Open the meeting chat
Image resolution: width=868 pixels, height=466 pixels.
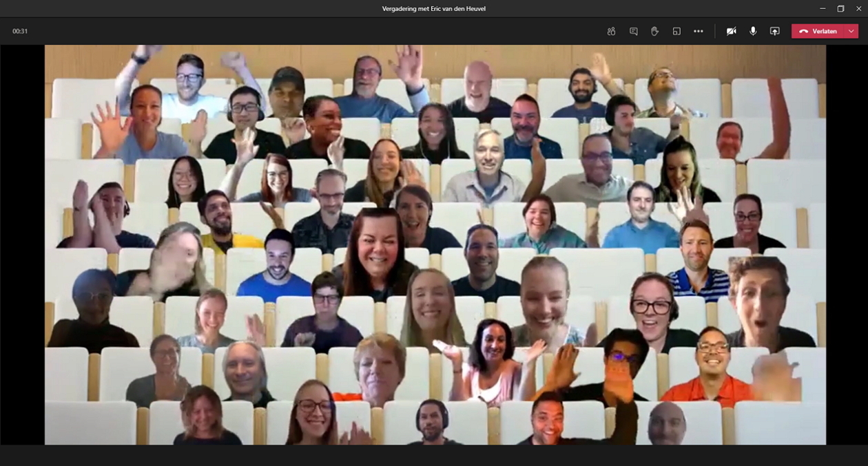click(x=633, y=31)
